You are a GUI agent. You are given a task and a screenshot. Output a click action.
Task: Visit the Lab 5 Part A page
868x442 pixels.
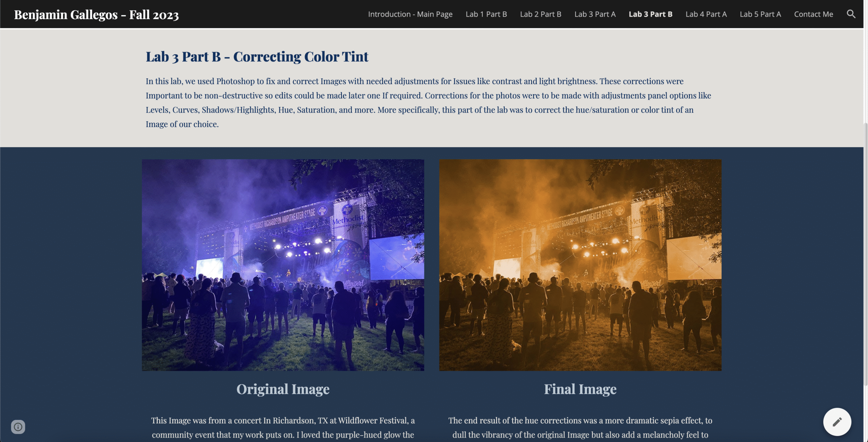click(x=760, y=14)
